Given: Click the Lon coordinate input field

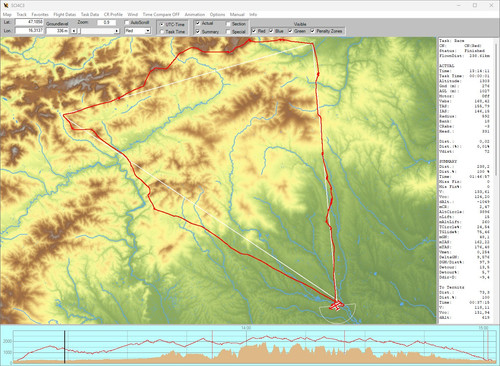Looking at the screenshot, I should [29, 30].
